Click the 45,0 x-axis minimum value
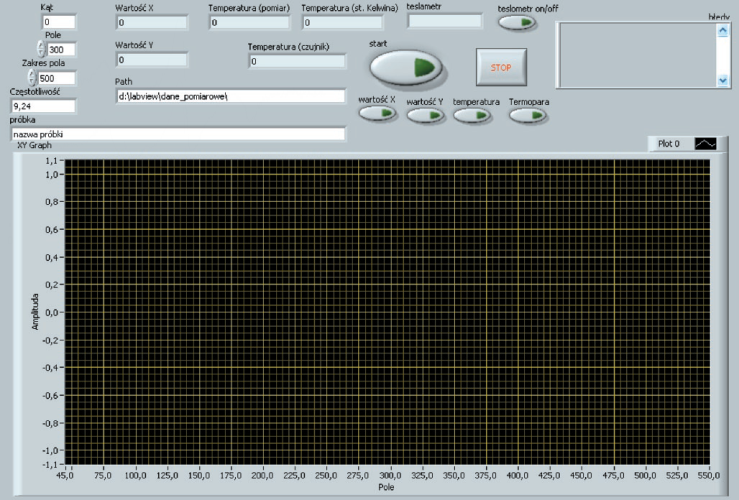This screenshot has height=500, width=739. (x=65, y=475)
